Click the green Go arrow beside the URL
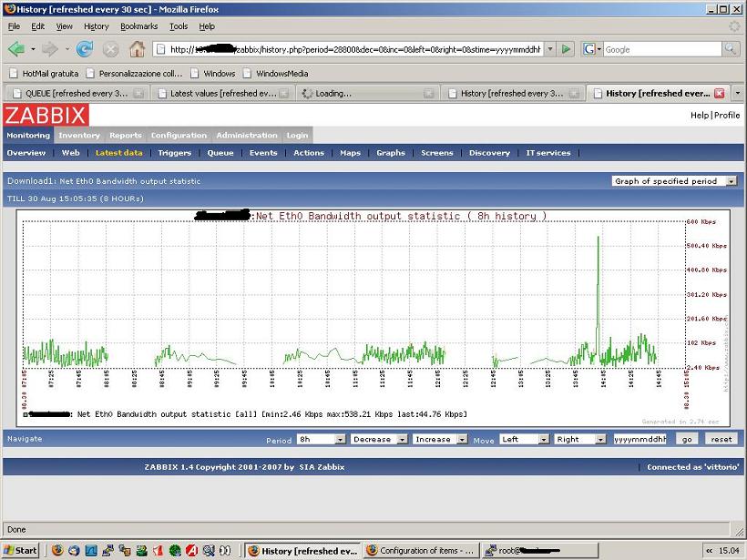Viewport: 747px width, 560px height. 567,49
